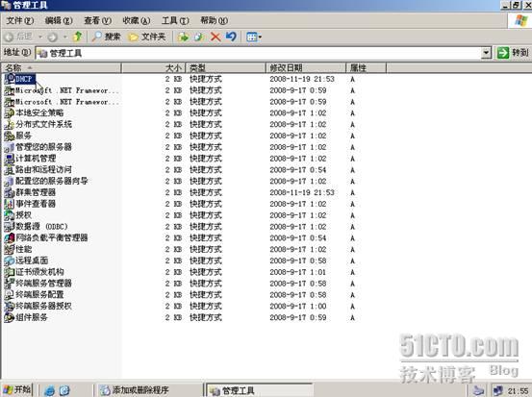Screen dimensions: 532x397
Task: Click the 快捷方式 type of 组件服务 row
Action: (206, 317)
